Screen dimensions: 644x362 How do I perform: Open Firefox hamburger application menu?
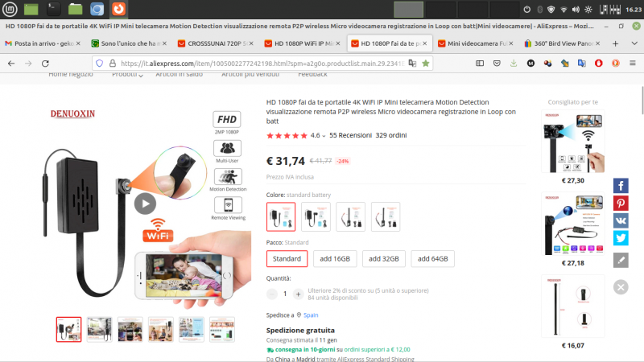[633, 64]
